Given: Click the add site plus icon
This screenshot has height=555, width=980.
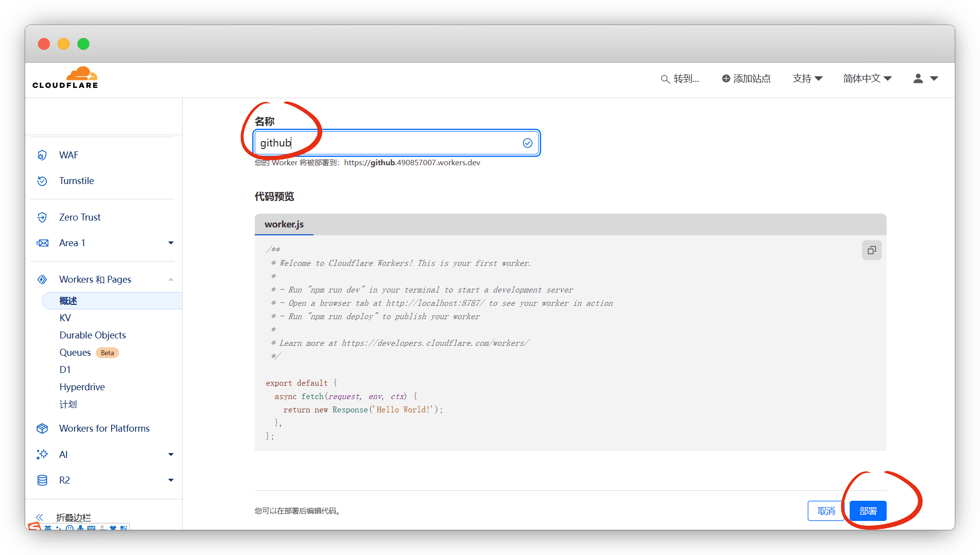Looking at the screenshot, I should 726,78.
